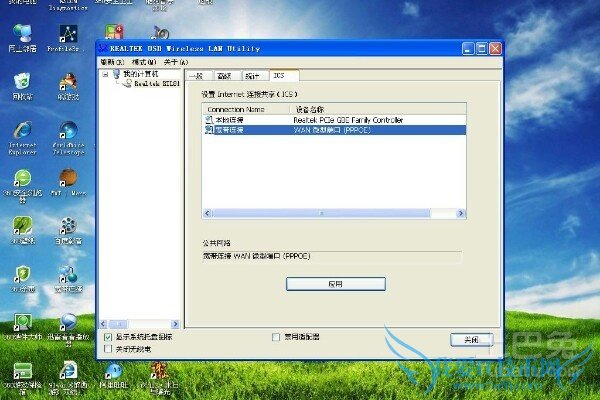This screenshot has width=600, height=400.
Task: Click the 宽带连接 row's connection icon
Action: [209, 130]
